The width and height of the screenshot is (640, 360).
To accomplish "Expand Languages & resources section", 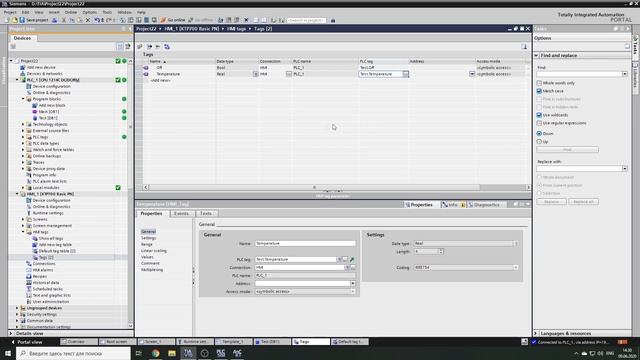I will [536, 333].
